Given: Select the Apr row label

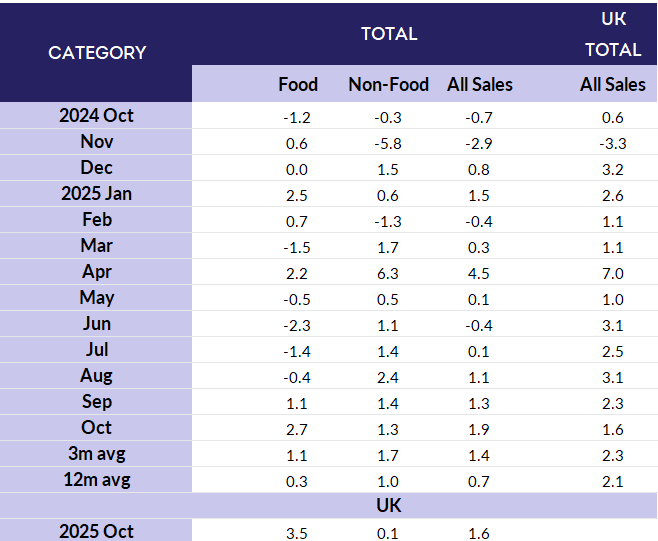Looking at the screenshot, I should pos(96,272).
